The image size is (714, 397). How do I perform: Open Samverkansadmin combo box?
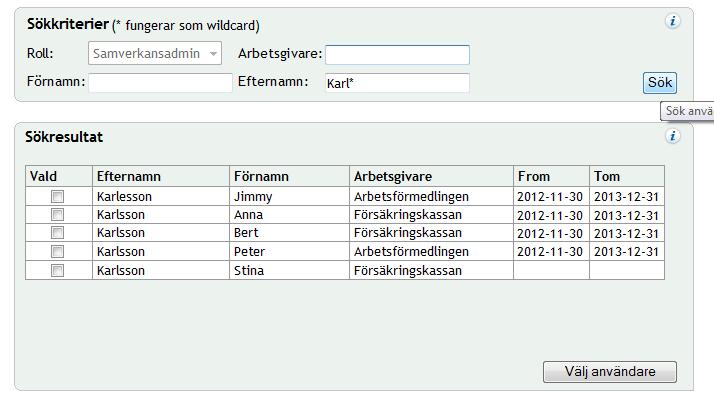(x=155, y=53)
